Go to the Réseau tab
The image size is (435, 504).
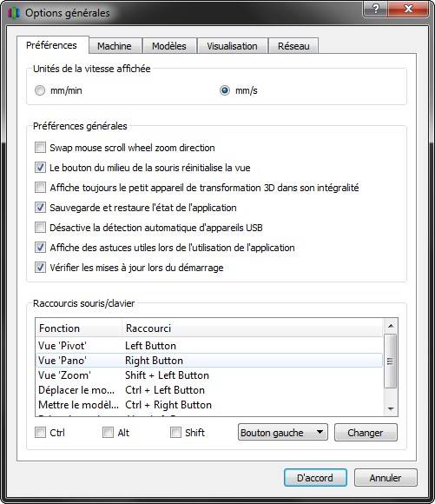point(293,46)
